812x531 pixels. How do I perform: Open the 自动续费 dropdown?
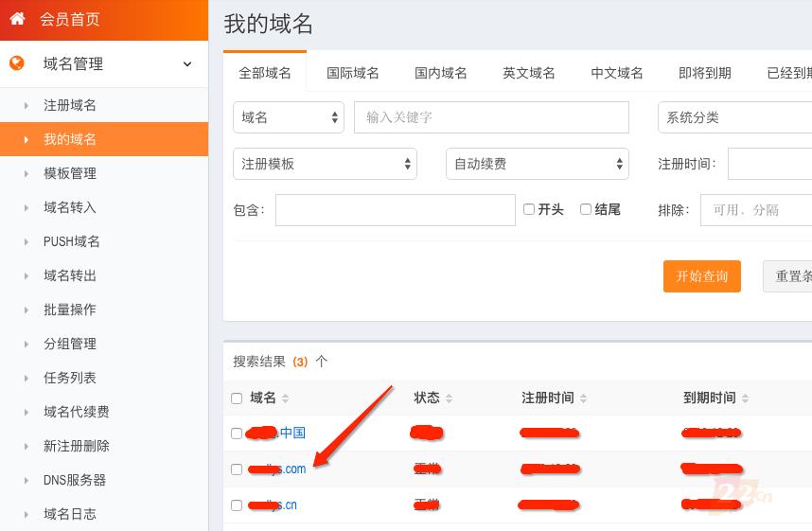537,164
